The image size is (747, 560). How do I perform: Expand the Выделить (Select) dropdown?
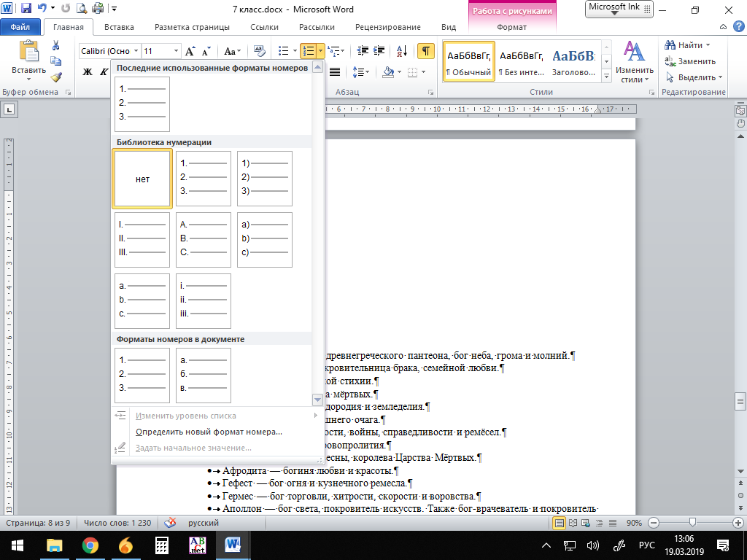coord(720,77)
